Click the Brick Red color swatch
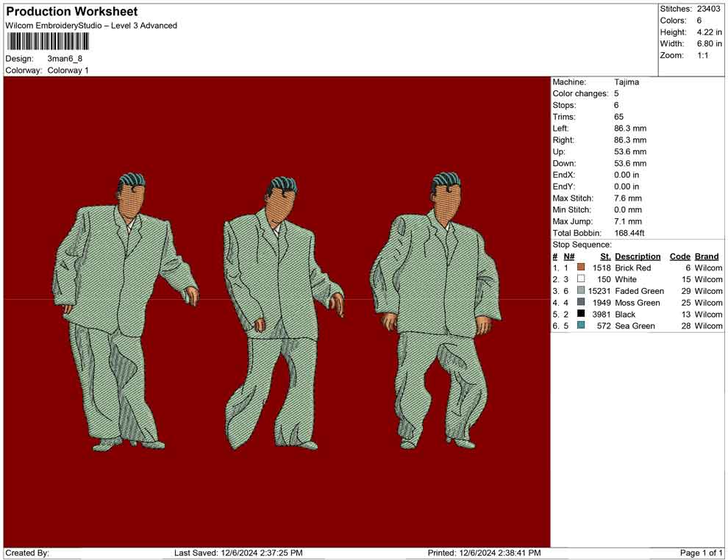This screenshot has width=728, height=560. pyautogui.click(x=581, y=268)
